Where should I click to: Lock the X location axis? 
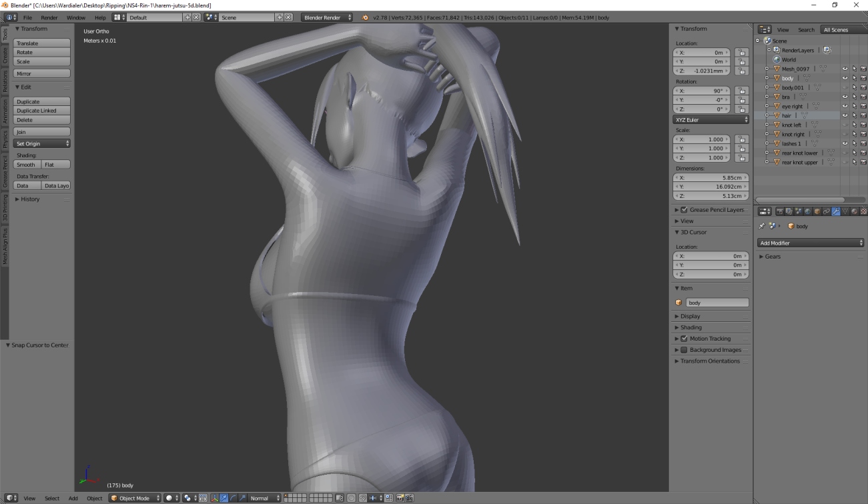pos(741,52)
